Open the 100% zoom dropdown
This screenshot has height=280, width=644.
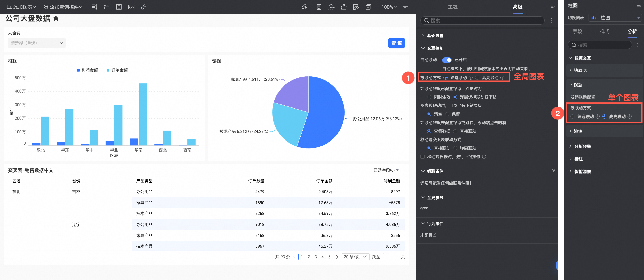pyautogui.click(x=389, y=7)
